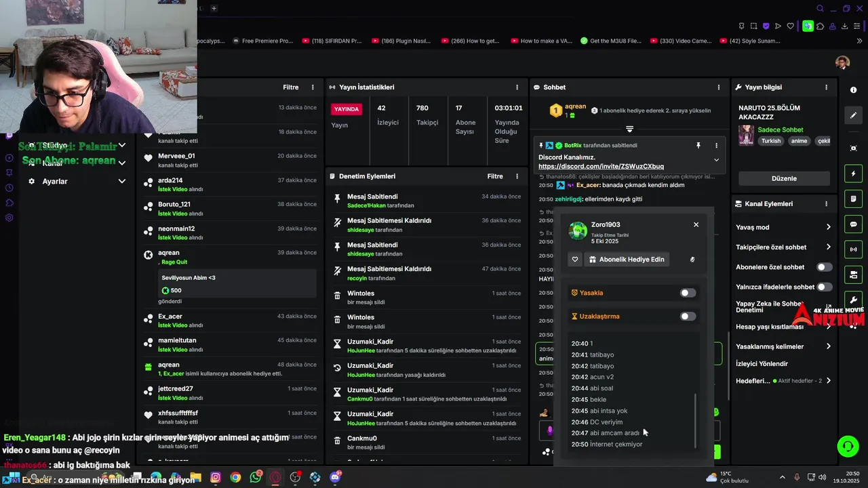
Task: Open pinned message three-dot menu
Action: pyautogui.click(x=716, y=146)
